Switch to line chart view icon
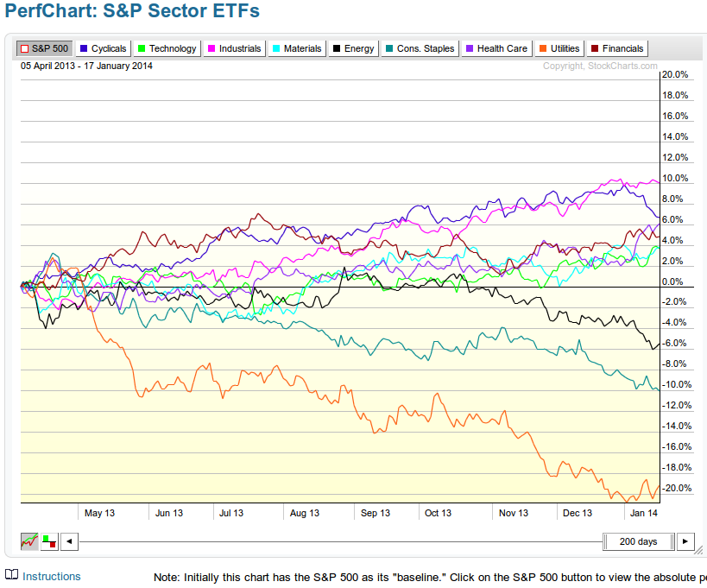Viewport: 707px width, 588px height. (29, 541)
